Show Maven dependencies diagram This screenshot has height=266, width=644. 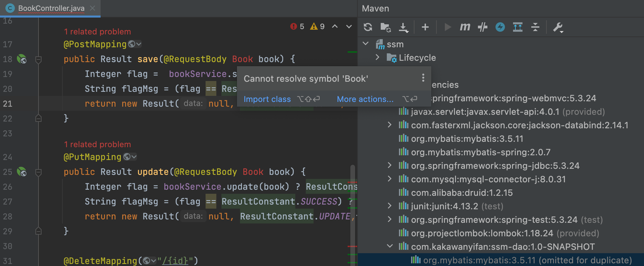pos(517,27)
